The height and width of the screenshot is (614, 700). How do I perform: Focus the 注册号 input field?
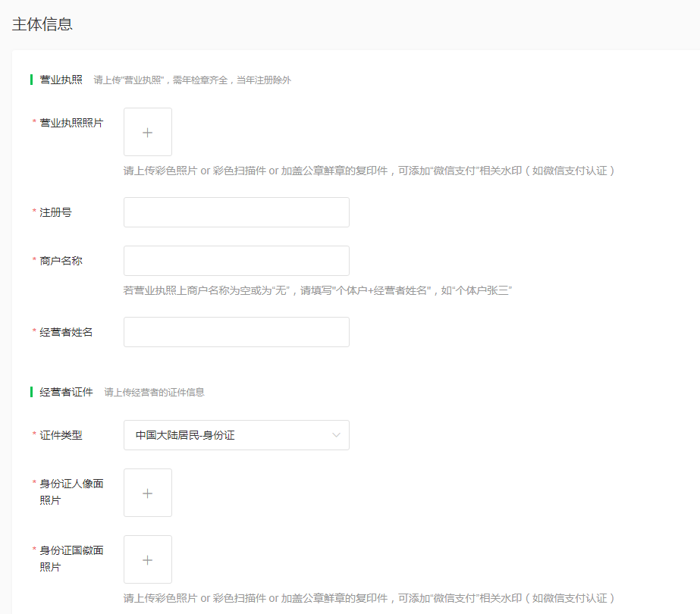point(237,212)
